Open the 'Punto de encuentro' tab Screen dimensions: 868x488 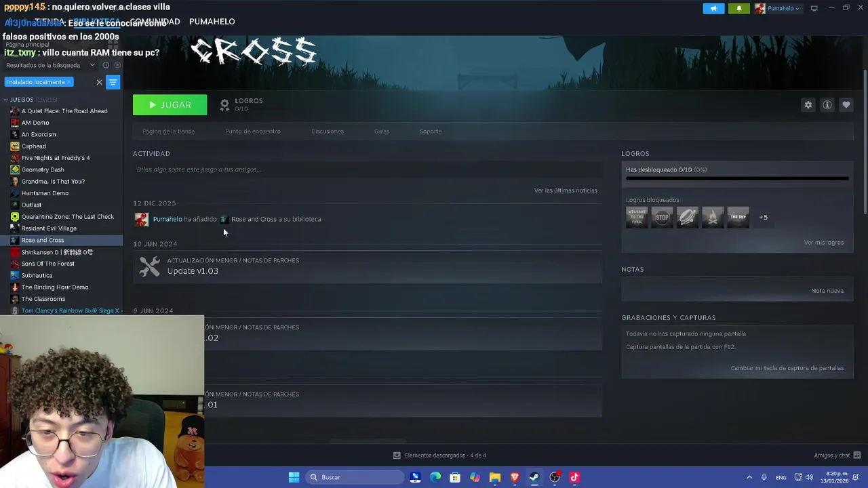(252, 131)
